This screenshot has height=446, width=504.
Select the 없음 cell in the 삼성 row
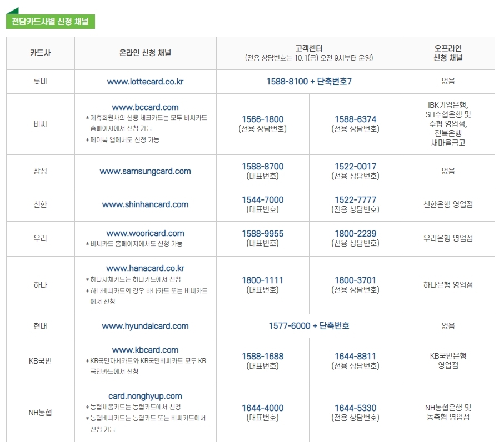point(448,171)
